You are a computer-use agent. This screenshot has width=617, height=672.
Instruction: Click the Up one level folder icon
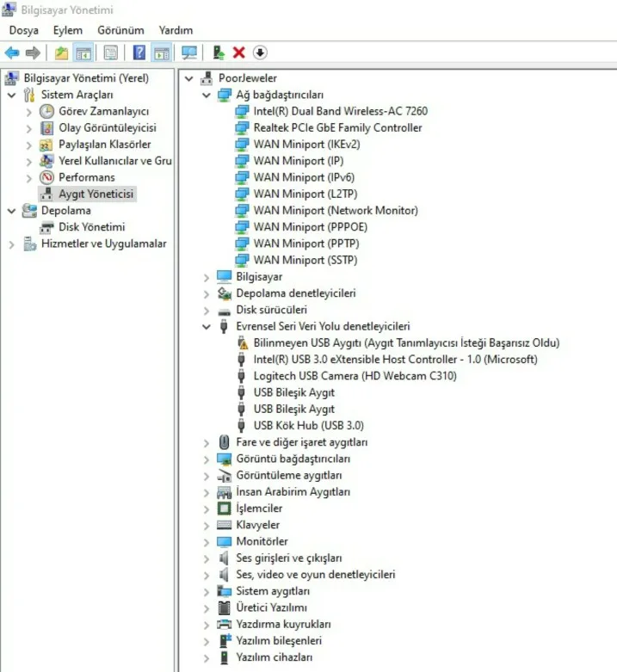62,52
